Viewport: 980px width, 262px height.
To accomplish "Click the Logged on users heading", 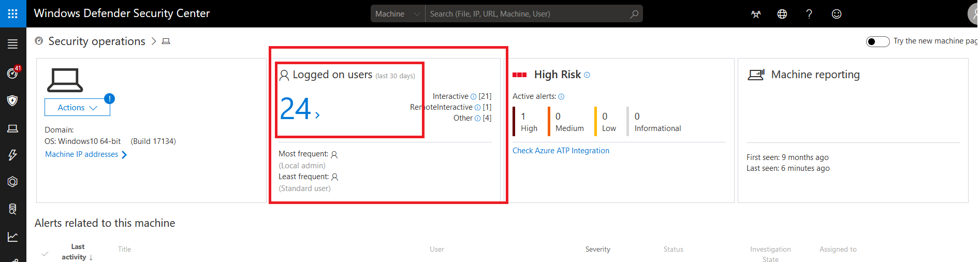I will point(332,75).
